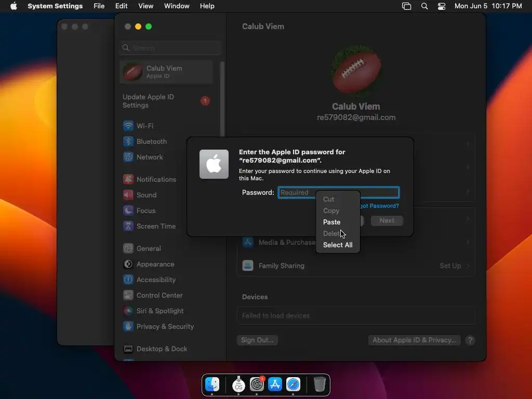Open Control Center in menu bar
Viewport: 532px width, 399px height.
click(x=442, y=6)
